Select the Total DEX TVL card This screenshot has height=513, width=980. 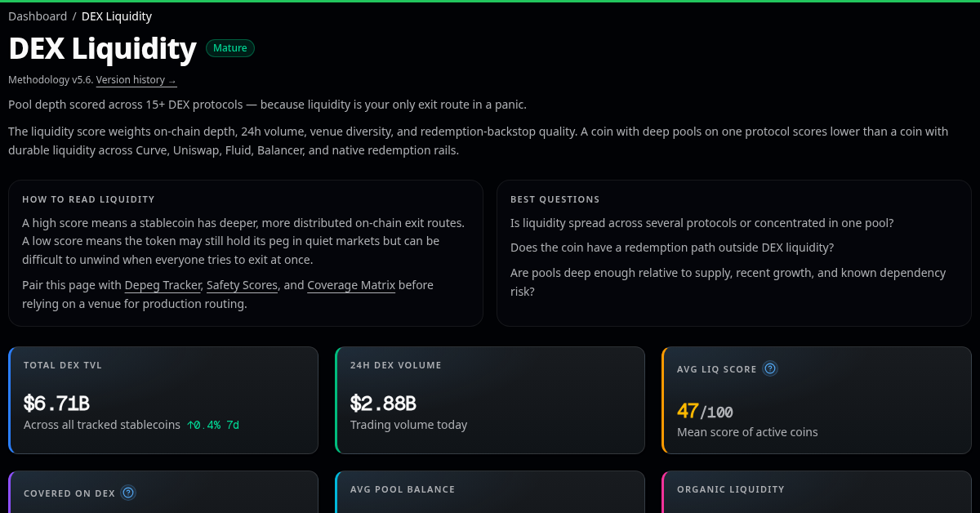pyautogui.click(x=163, y=400)
